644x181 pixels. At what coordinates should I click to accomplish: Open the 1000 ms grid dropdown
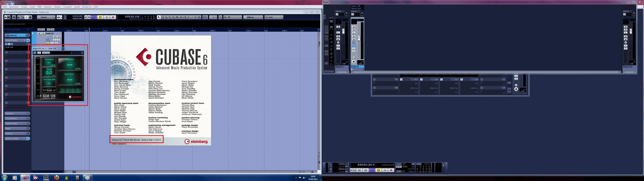[253, 17]
